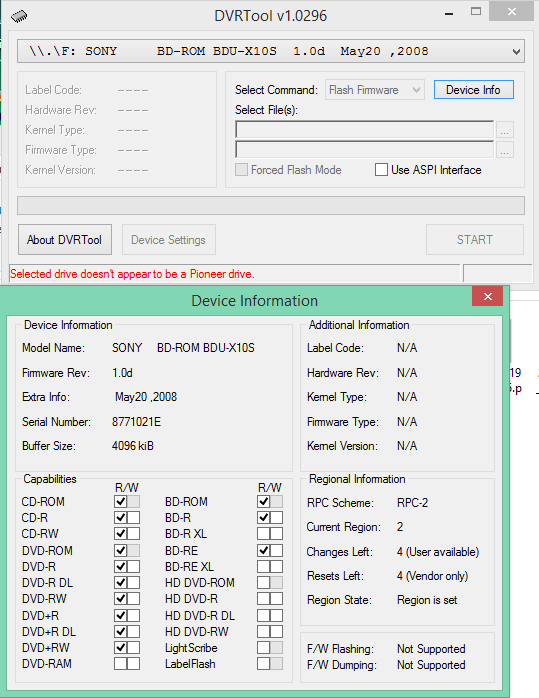Browse for the first file with ellipsis button

point(504,130)
